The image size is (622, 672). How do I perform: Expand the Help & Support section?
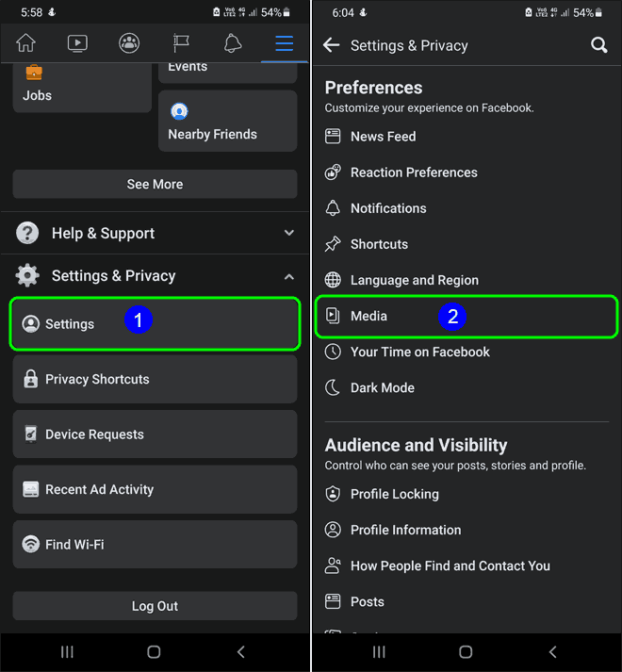click(x=155, y=233)
